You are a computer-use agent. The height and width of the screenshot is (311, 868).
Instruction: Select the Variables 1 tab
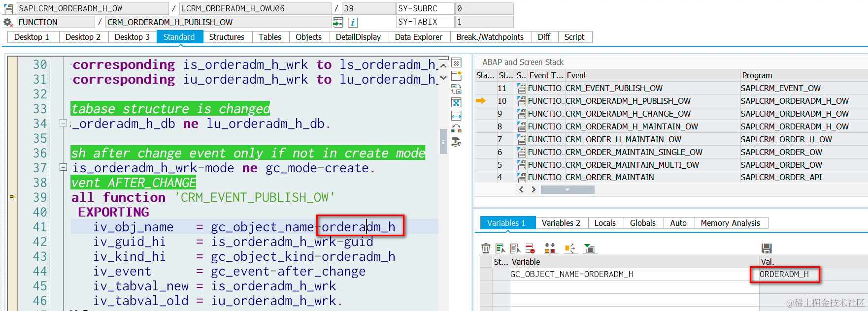(x=506, y=223)
